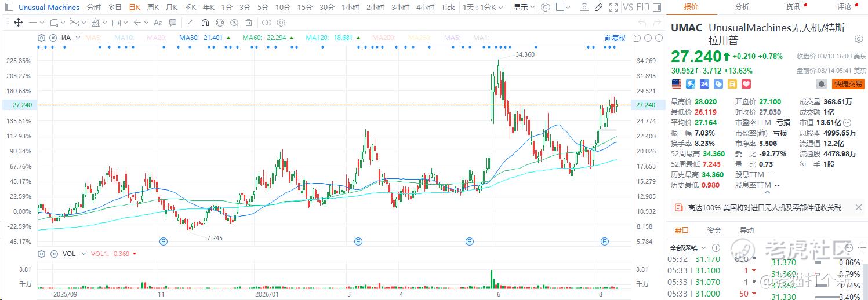
Task: Toggle the sync drawings icon
Action: click(219, 23)
